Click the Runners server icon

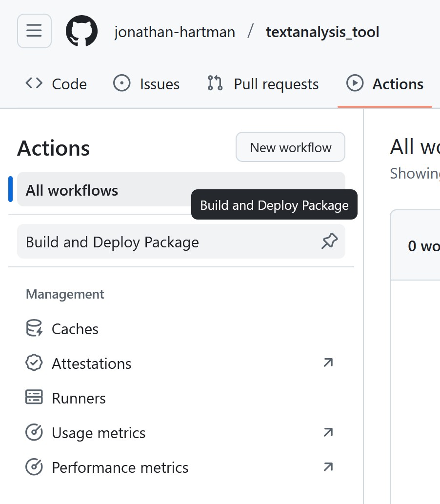coord(34,398)
